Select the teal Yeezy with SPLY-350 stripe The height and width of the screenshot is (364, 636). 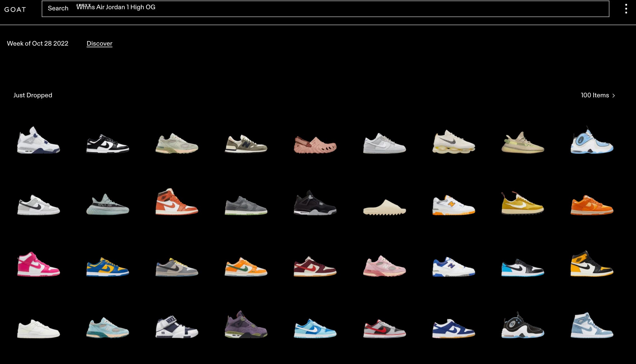coord(108,204)
